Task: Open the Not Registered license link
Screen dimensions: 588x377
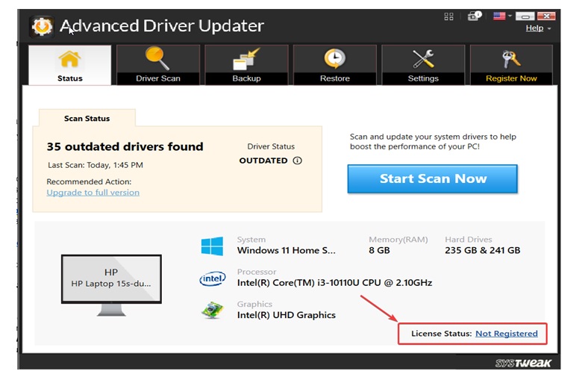Action: pyautogui.click(x=506, y=334)
